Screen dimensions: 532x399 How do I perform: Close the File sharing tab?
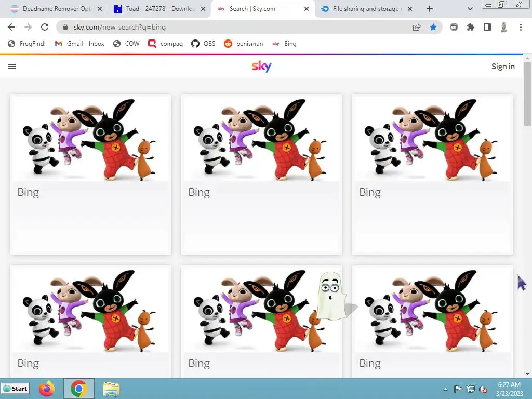410,9
